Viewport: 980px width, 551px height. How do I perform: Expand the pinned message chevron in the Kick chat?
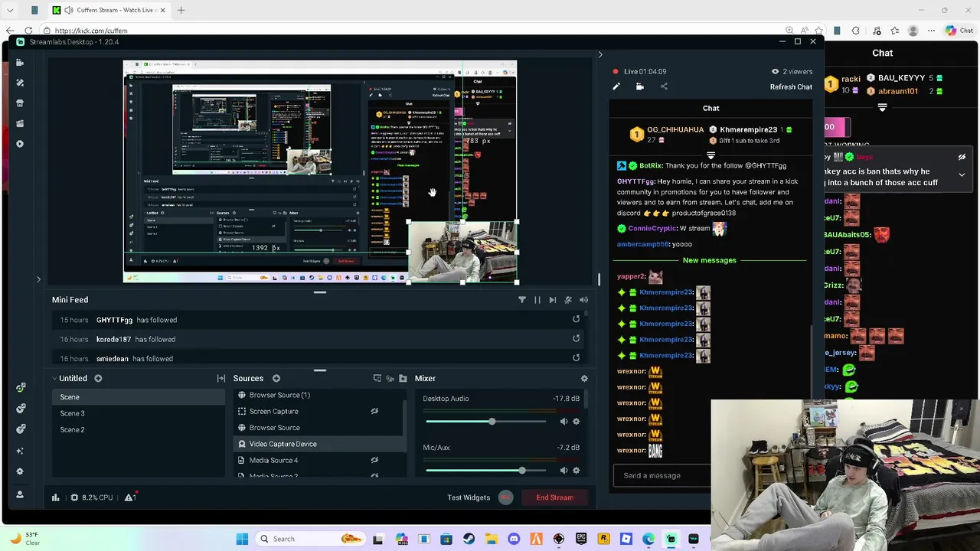[962, 174]
